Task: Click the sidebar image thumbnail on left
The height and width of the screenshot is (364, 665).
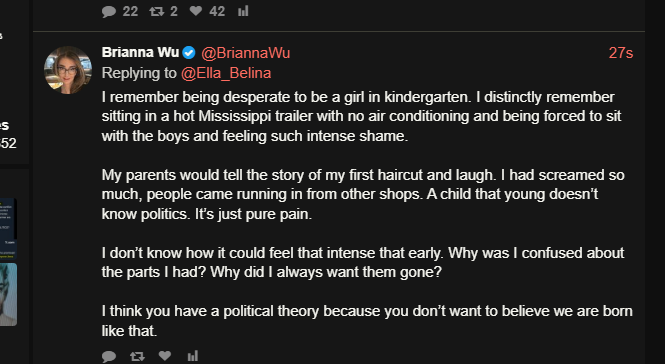Action: tap(8, 294)
